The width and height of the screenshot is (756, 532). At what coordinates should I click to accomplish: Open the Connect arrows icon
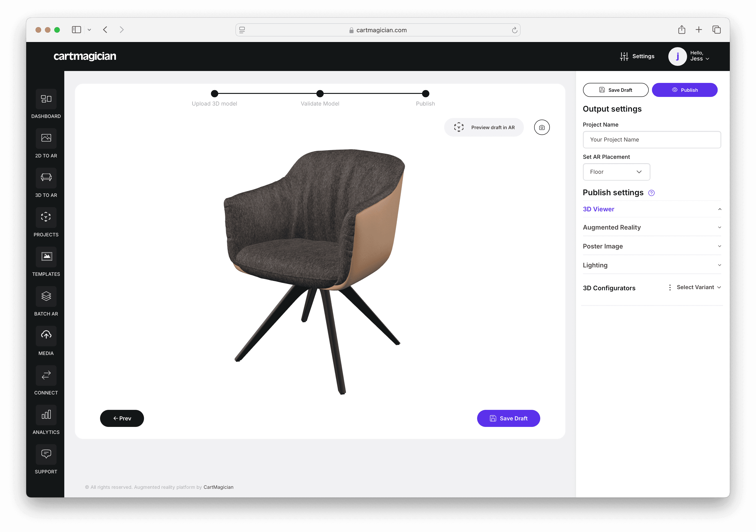46,375
